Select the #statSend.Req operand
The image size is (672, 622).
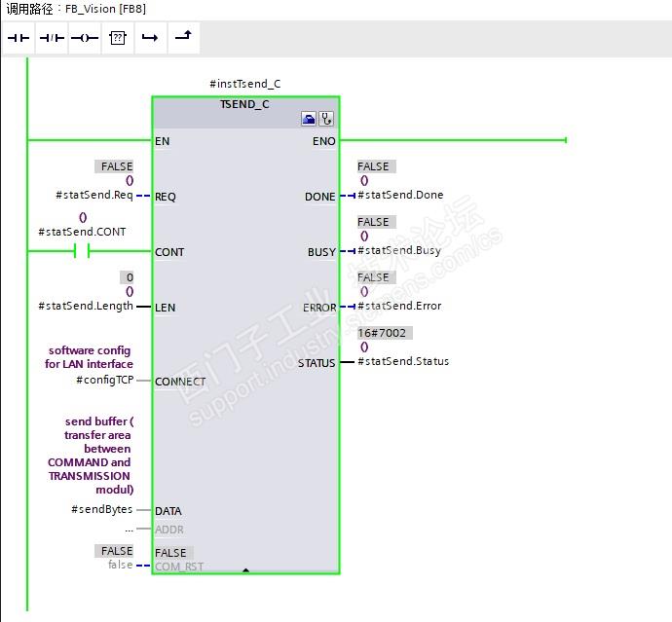pos(94,196)
